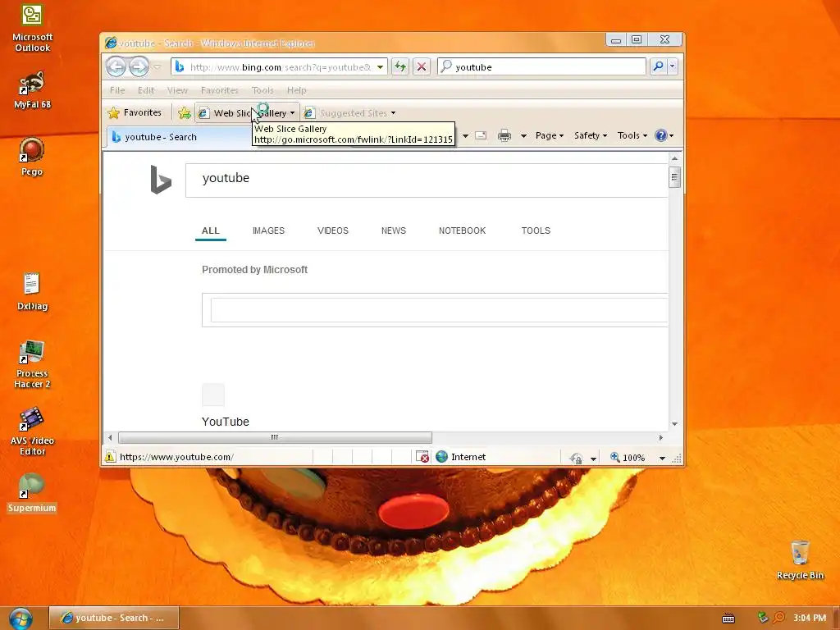This screenshot has width=840, height=630.
Task: Click the Suggested Sites page icon
Action: (309, 113)
